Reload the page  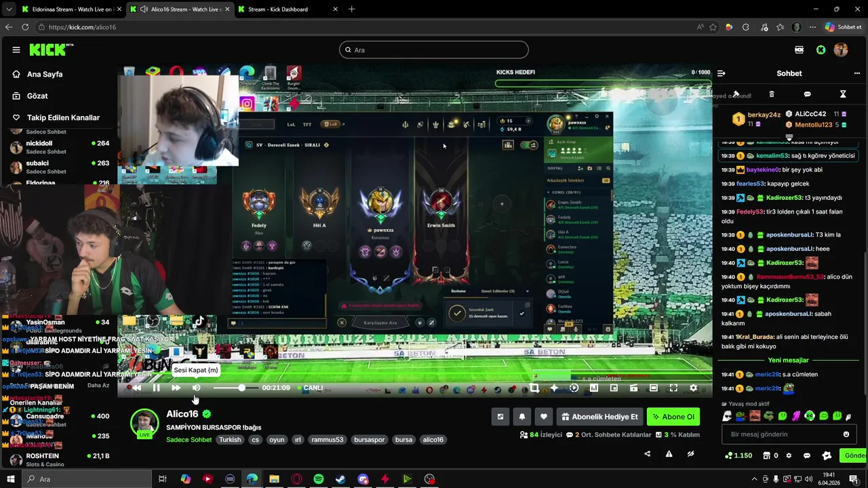point(25,27)
